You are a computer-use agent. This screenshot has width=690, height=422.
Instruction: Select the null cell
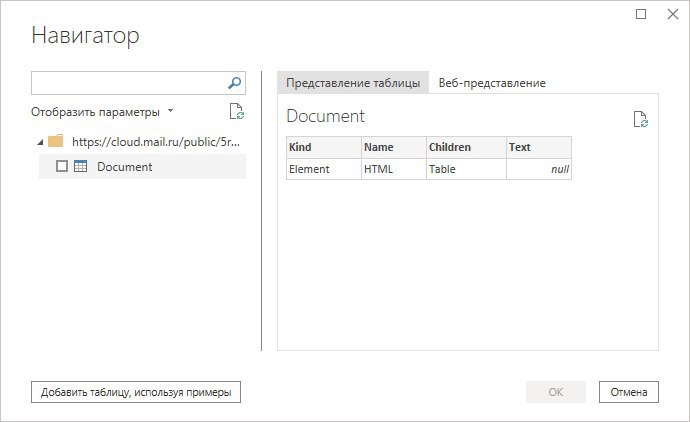(x=539, y=169)
